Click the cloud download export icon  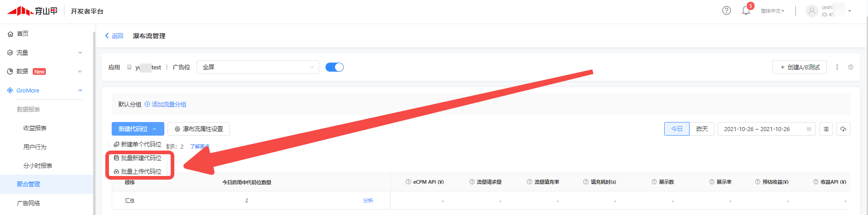click(x=843, y=129)
